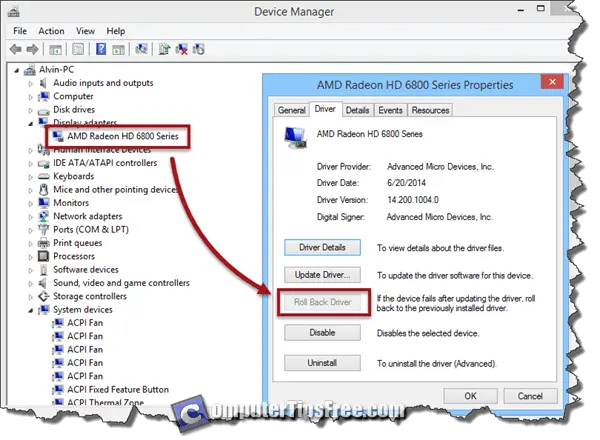Collapse the Alvin-PC root node

click(x=16, y=70)
